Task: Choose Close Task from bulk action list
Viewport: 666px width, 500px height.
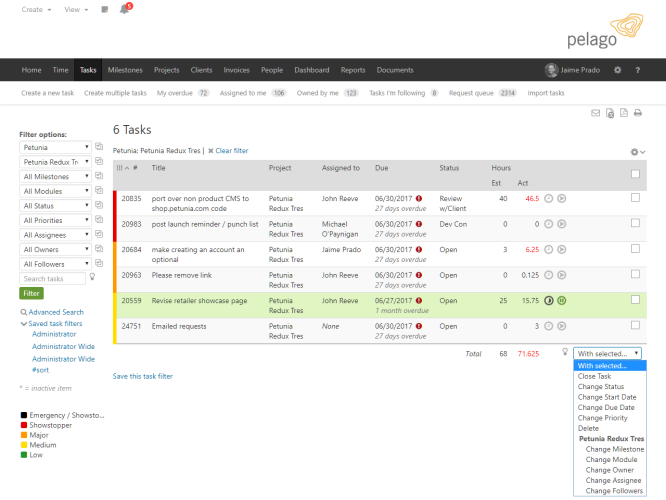Action: (610, 376)
